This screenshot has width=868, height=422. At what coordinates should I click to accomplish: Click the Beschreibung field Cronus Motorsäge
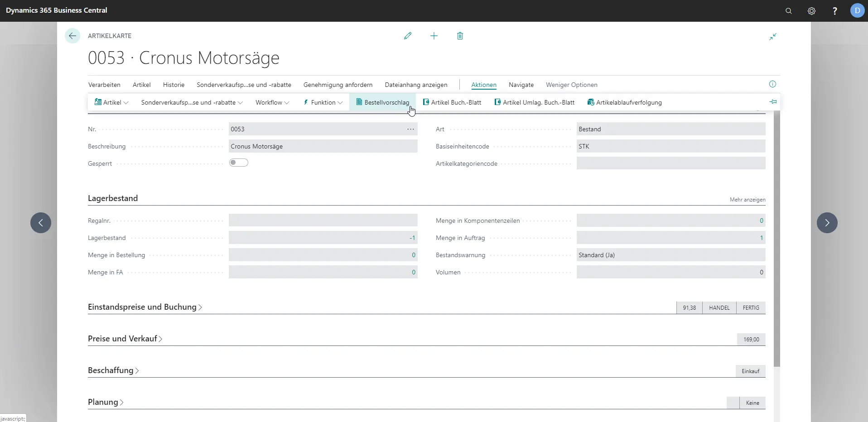[323, 146]
